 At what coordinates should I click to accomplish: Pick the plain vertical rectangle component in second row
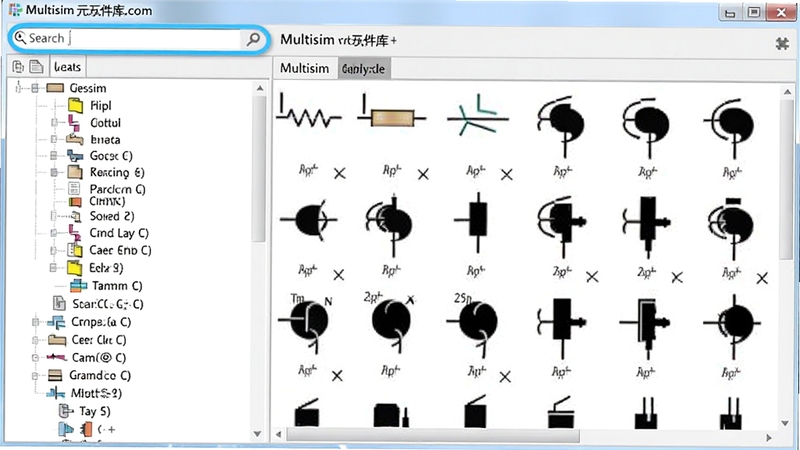(476, 220)
